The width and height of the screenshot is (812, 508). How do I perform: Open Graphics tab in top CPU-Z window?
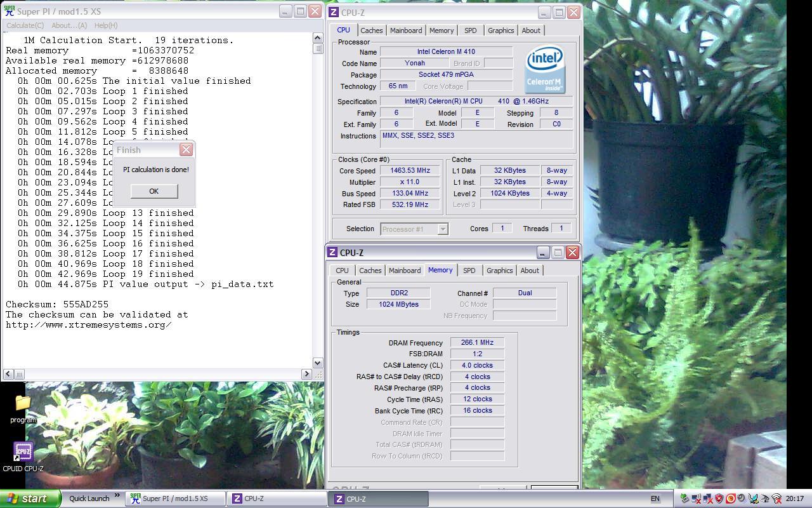pos(501,30)
